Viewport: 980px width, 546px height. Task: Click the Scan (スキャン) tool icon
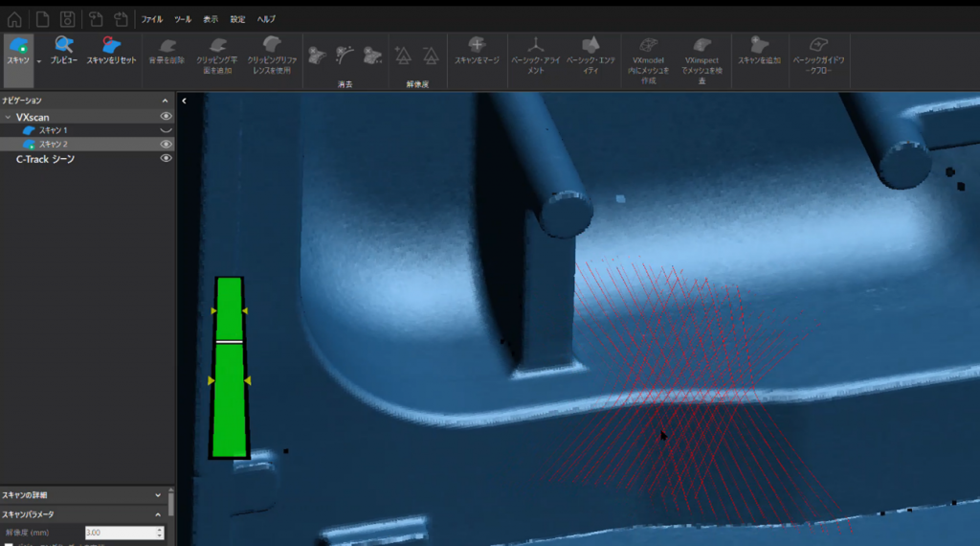coord(17,45)
